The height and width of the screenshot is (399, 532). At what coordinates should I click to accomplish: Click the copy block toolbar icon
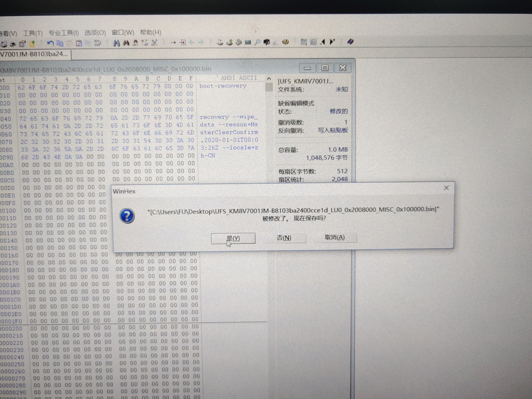60,43
